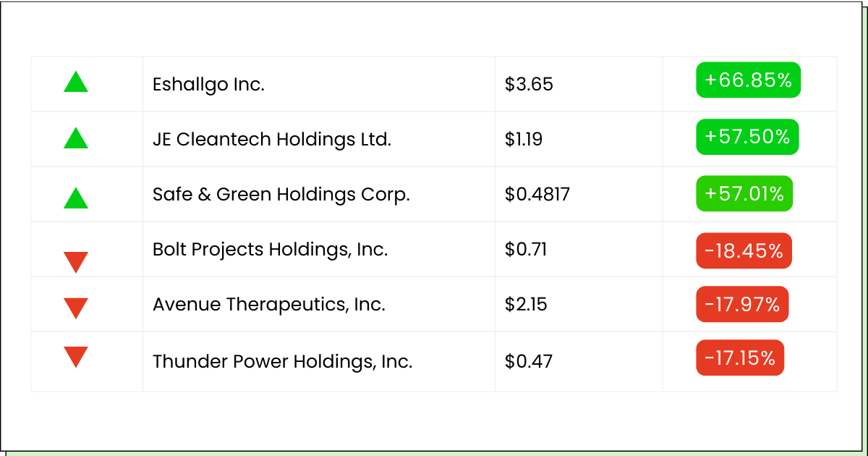
Task: Select the $0.4817 price value
Action: pos(537,195)
